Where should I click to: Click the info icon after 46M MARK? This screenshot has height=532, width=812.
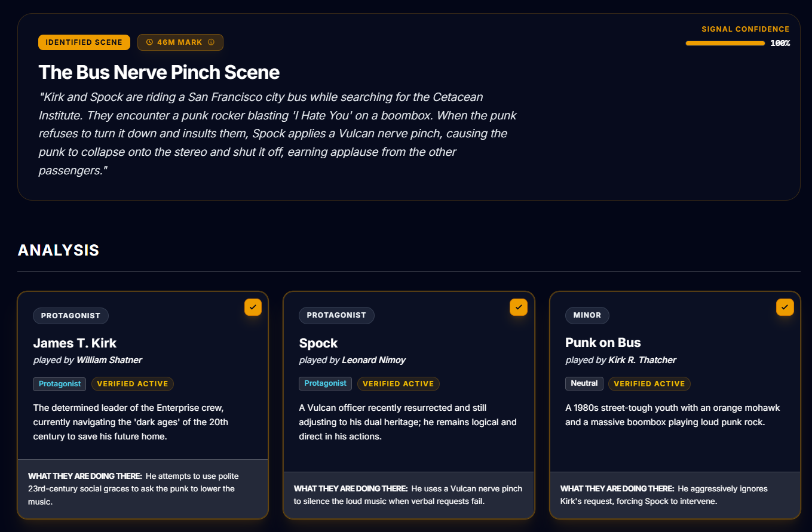[211, 42]
